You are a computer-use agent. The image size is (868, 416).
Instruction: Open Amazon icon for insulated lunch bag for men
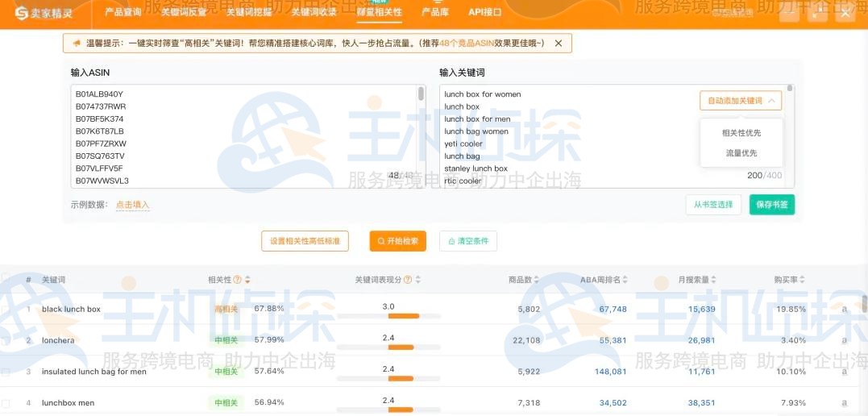pos(844,371)
